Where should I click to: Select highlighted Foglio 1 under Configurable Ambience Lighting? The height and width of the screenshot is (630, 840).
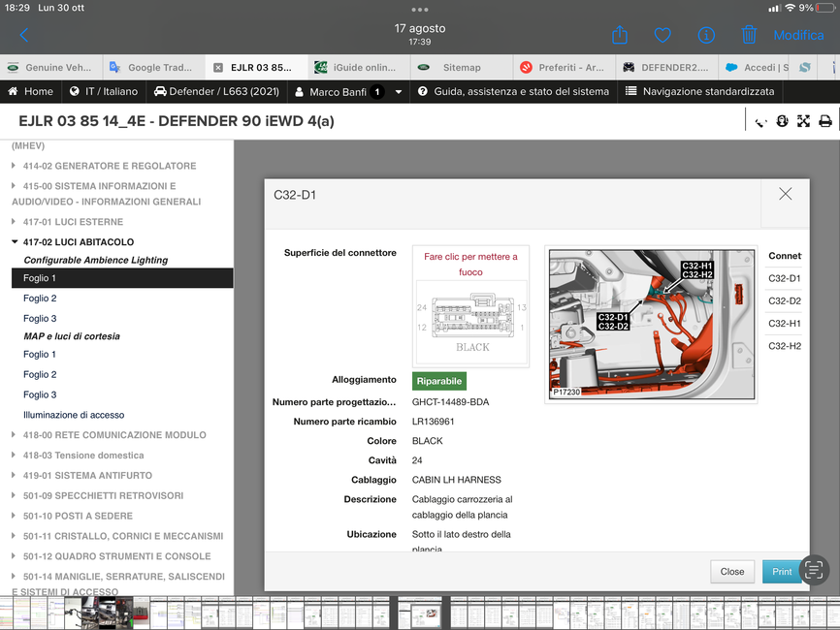(x=122, y=278)
